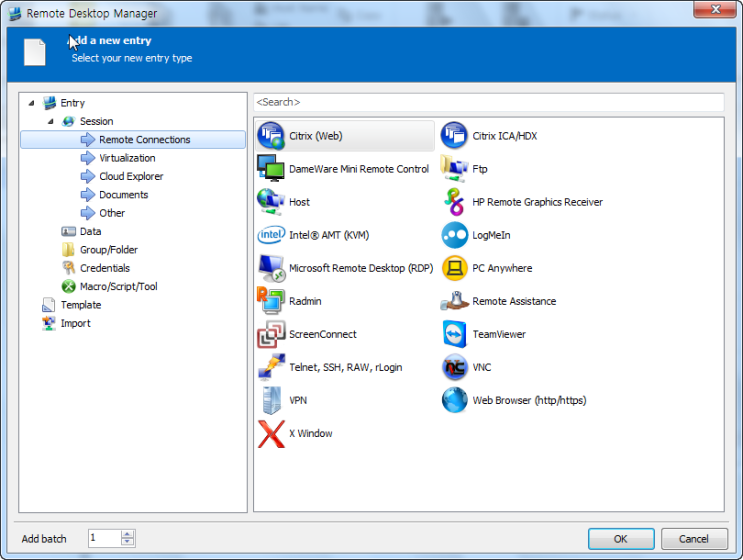
Task: Click the Telnet, SSH, RAW, rLogin label
Action: (345, 367)
